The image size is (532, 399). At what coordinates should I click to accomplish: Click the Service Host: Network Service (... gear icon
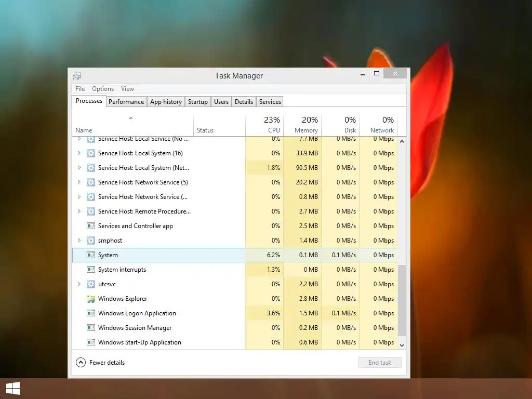point(90,197)
